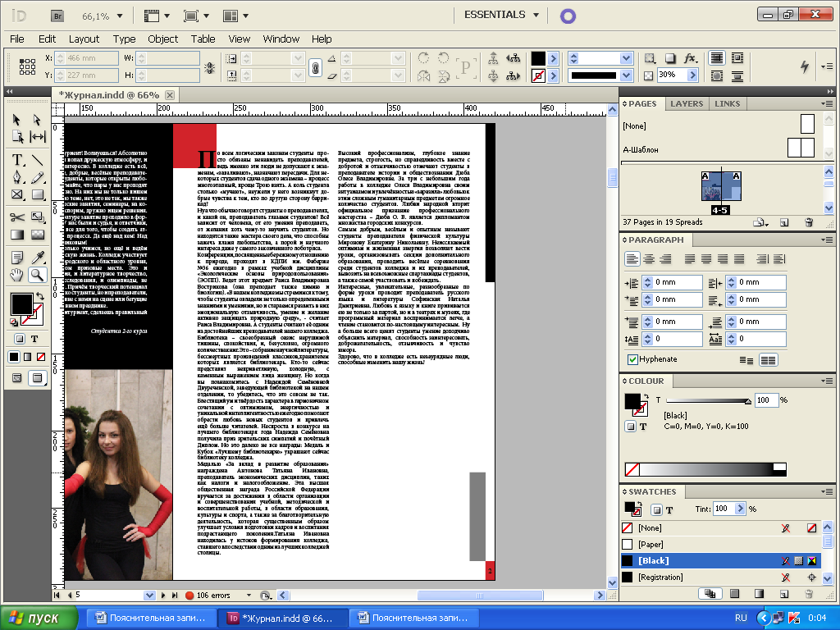840x630 pixels.
Task: Switch to first Пояснительная запи... taskbar window
Action: click(152, 618)
